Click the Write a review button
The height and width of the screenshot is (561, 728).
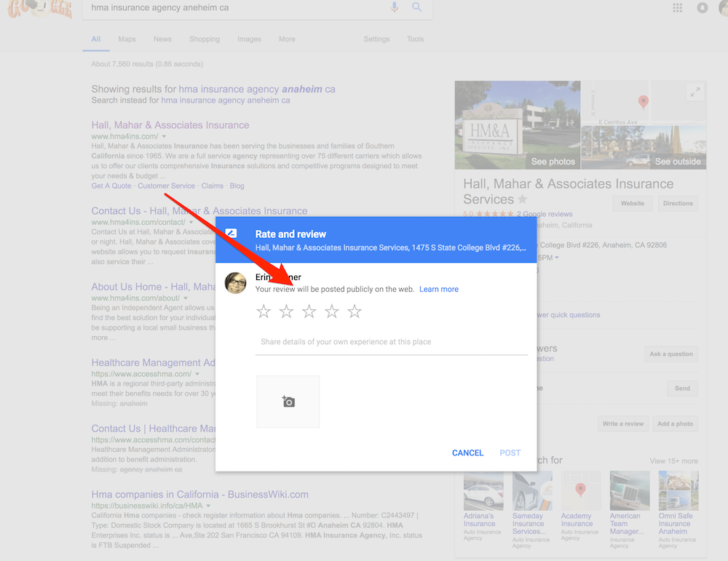pyautogui.click(x=623, y=423)
